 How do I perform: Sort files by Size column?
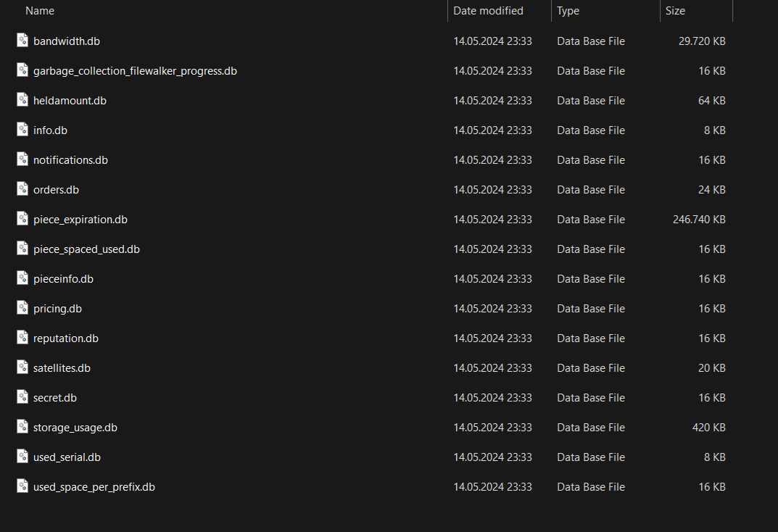pyautogui.click(x=675, y=11)
